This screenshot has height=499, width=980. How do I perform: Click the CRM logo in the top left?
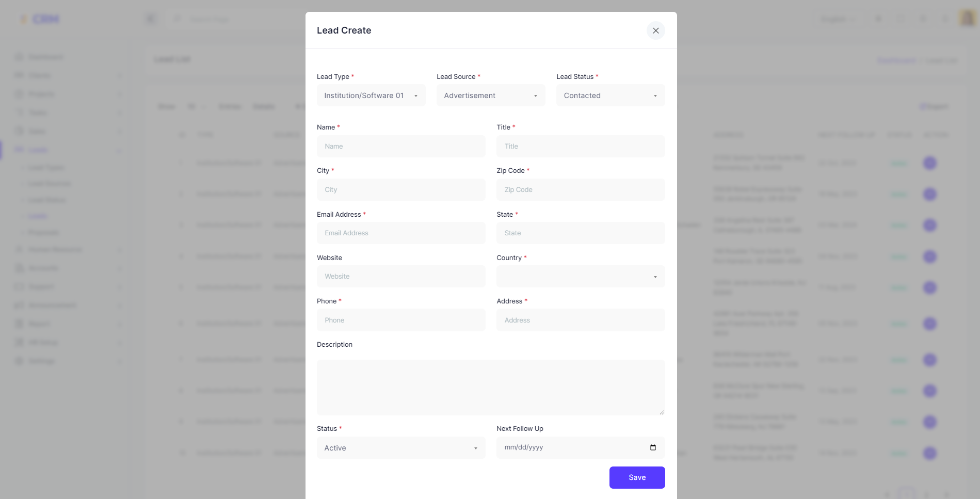(40, 19)
